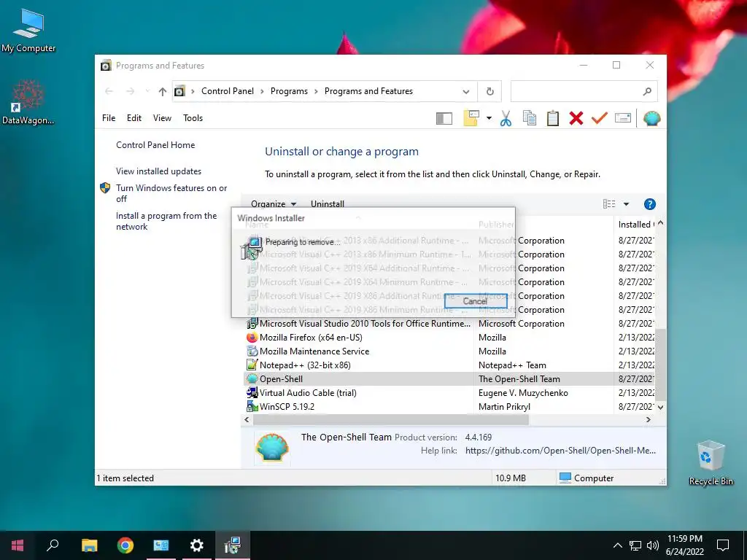This screenshot has width=747, height=560.
Task: Click the Refresh button beside address bar
Action: point(489,91)
